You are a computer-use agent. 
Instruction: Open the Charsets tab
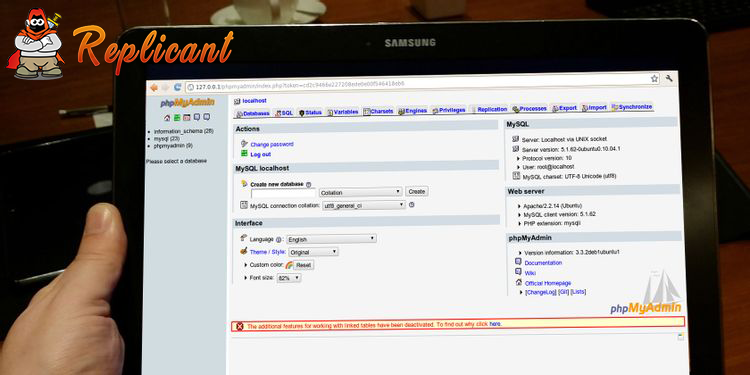(378, 111)
